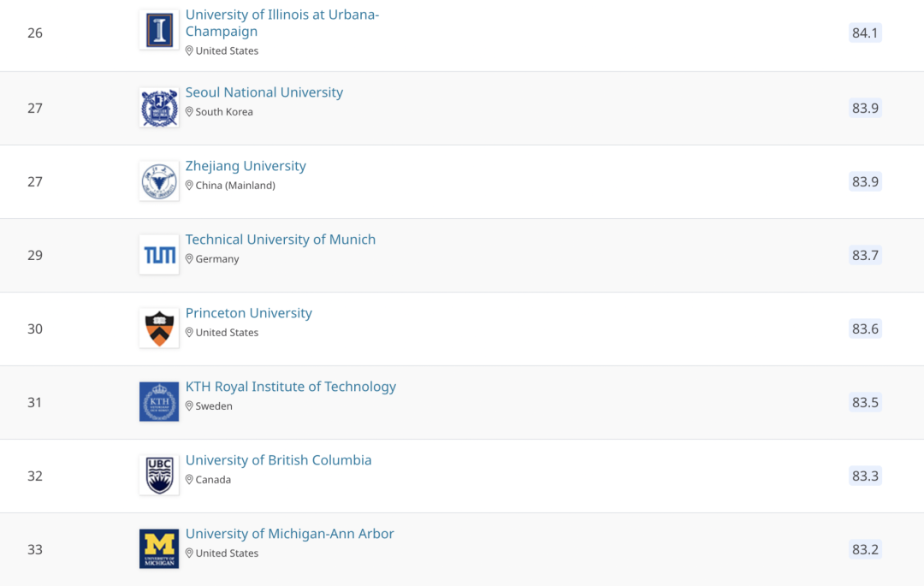Click the Zhejiang University logo
Image resolution: width=924 pixels, height=586 pixels.
pos(159,181)
